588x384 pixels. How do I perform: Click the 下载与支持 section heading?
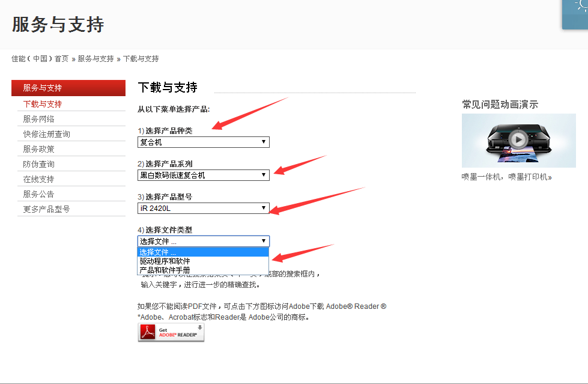coord(168,87)
